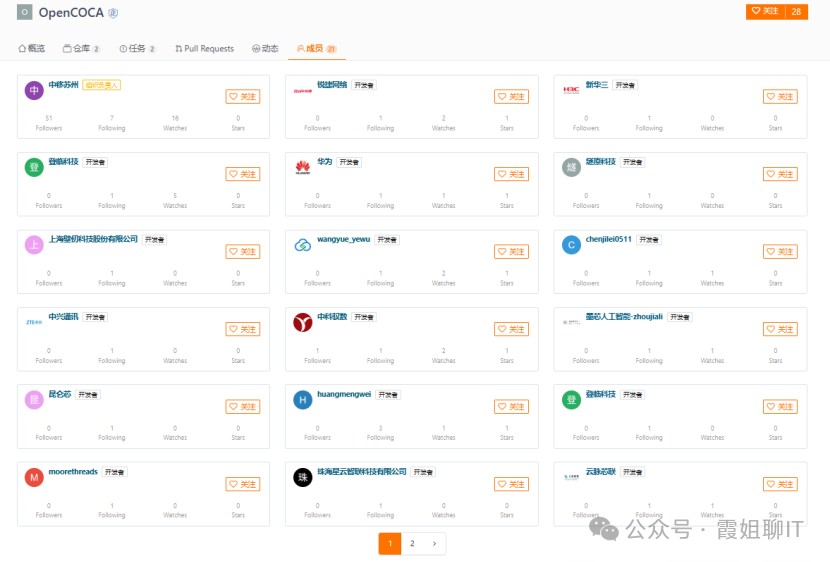This screenshot has width=830, height=562.
Task: Open the 任务 issues tab
Action: 137,48
